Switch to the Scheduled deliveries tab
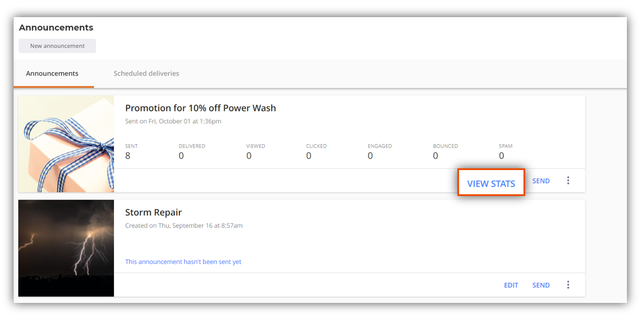Image resolution: width=644 pixels, height=323 pixels. coord(146,73)
